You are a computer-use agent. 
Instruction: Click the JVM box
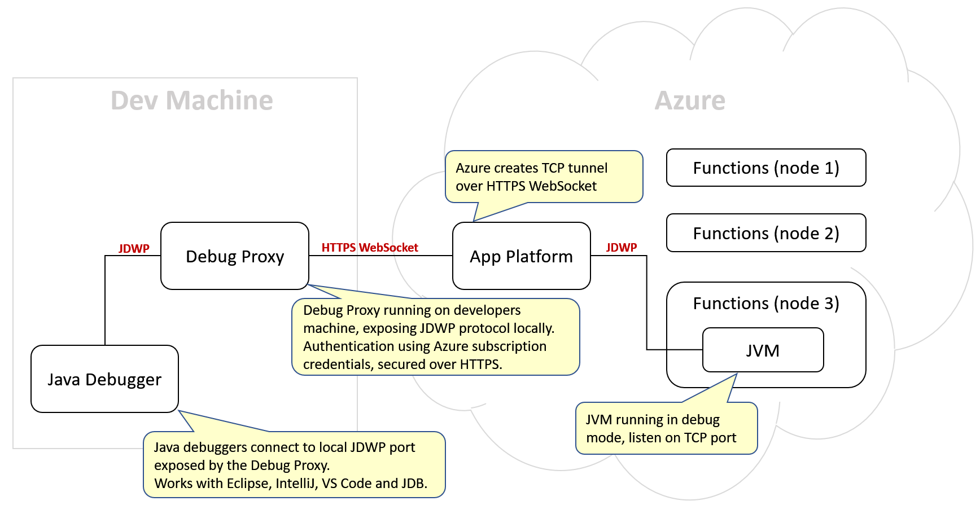763,350
